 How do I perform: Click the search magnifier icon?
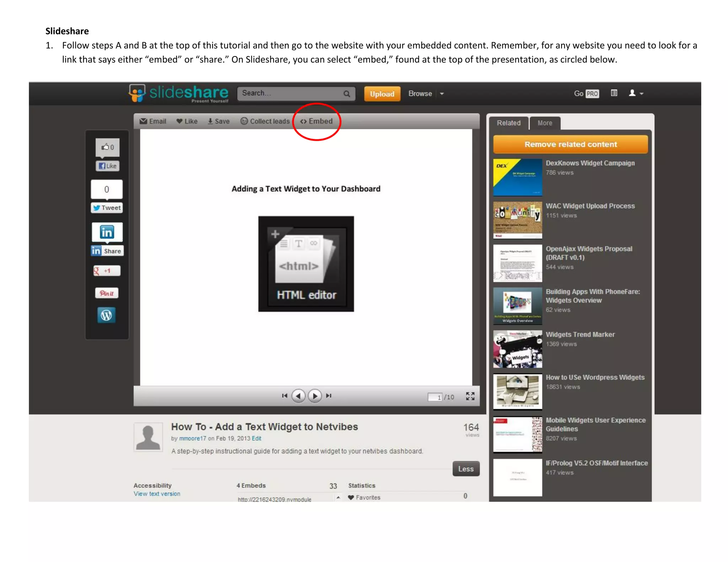[347, 94]
